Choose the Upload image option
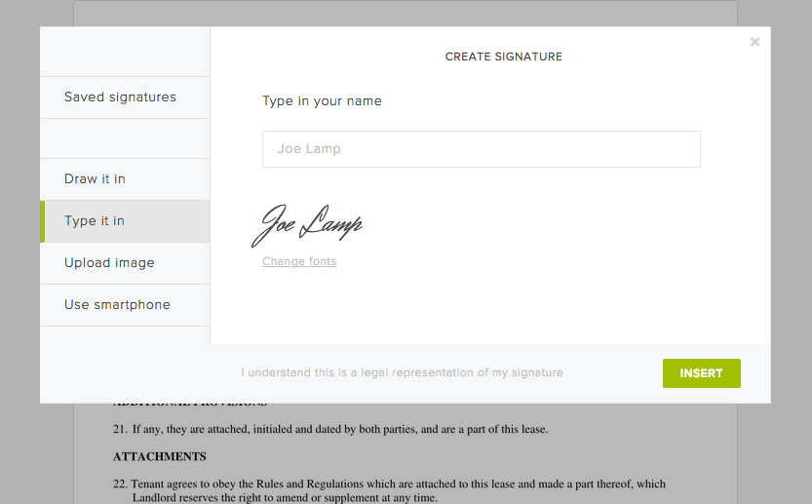 click(125, 263)
